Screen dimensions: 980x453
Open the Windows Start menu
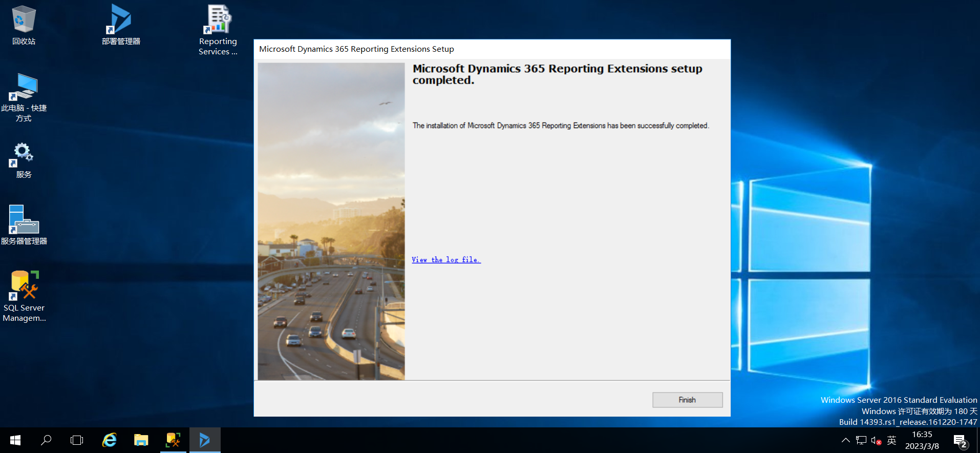click(x=15, y=440)
